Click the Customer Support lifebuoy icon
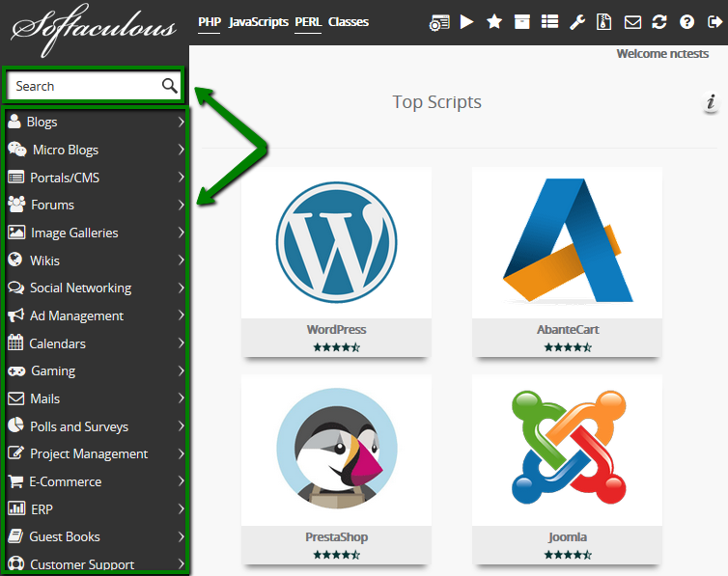 15,564
